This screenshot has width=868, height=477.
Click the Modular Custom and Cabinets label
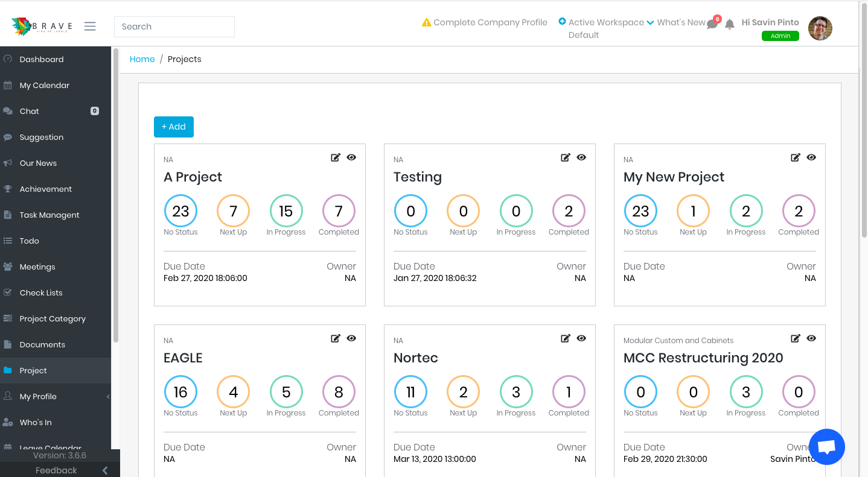[678, 341]
